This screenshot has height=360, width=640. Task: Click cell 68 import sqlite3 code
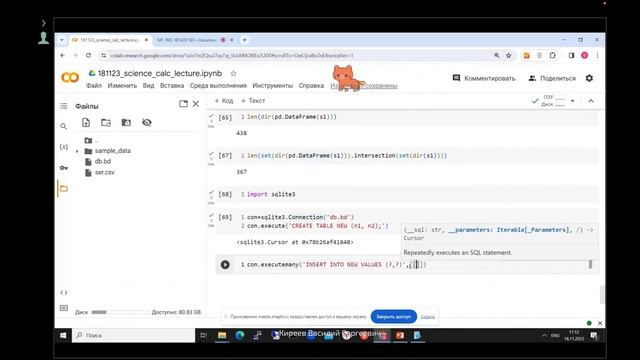click(271, 194)
